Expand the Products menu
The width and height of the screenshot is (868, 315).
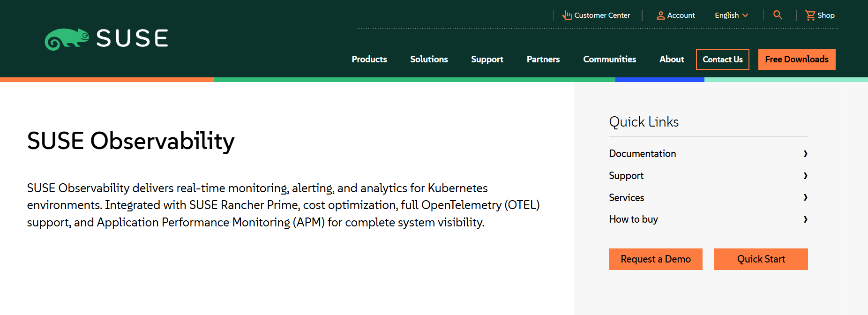[369, 60]
